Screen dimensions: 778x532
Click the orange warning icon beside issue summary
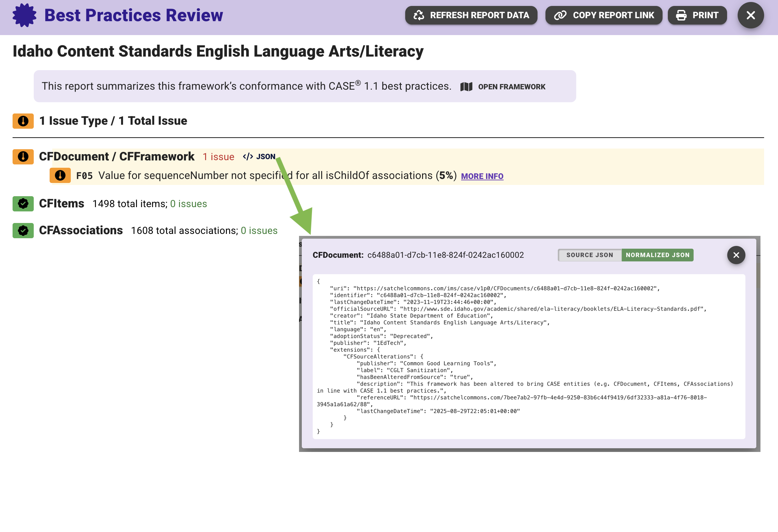click(23, 121)
